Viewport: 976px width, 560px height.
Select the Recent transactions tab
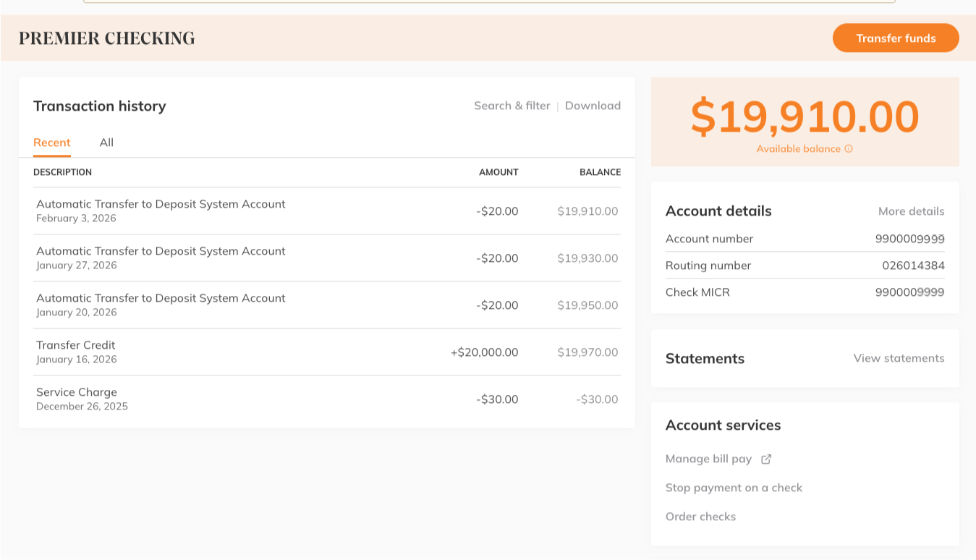click(x=51, y=143)
